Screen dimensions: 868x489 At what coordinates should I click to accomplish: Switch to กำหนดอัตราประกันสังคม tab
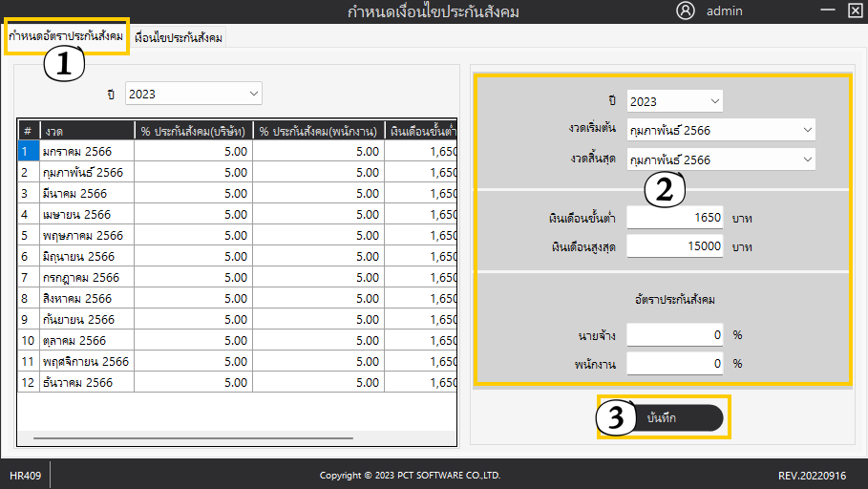[x=66, y=36]
